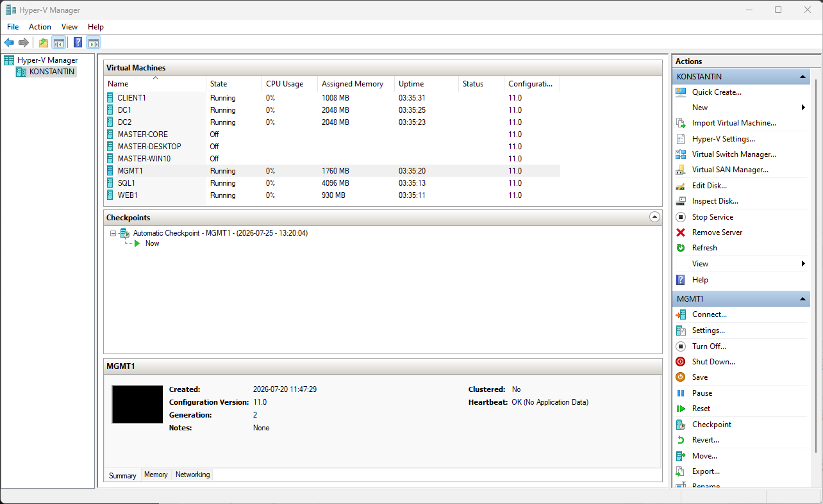Click the 4096 MB memory cell for SQL1
Screen dimensions: 823x504
coord(335,183)
